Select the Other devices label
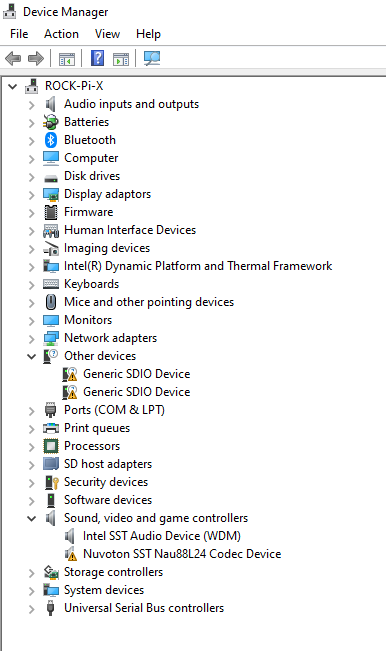This screenshot has height=651, width=386. point(100,356)
